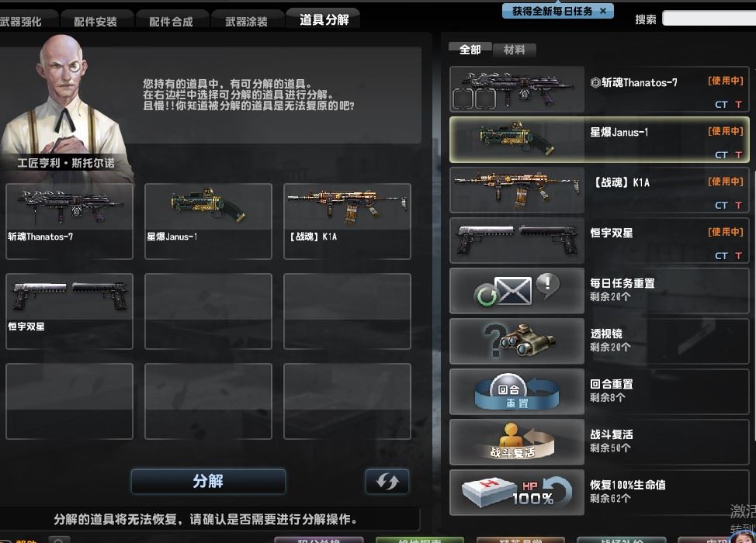Click the 分解 decompose button
756x543 pixels.
point(208,481)
